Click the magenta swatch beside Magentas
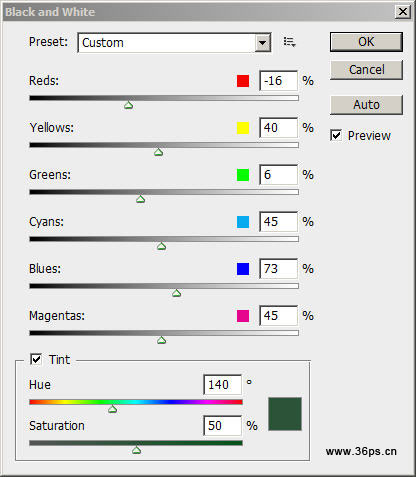This screenshot has width=416, height=477. (x=243, y=316)
